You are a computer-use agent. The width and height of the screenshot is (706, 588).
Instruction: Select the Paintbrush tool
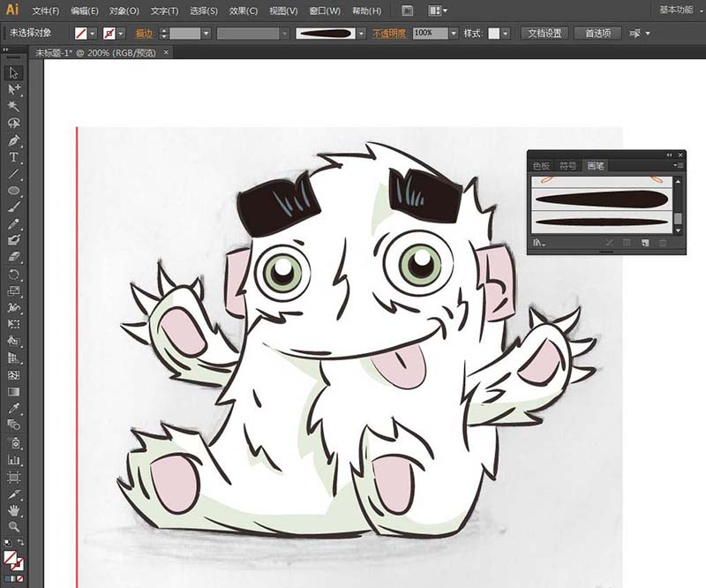13,207
